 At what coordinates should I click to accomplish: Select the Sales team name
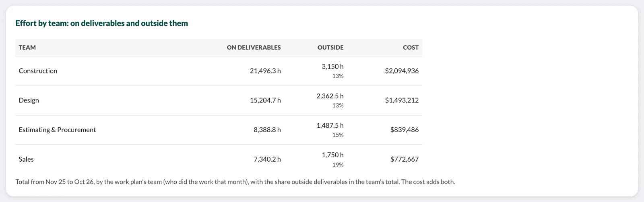point(26,159)
